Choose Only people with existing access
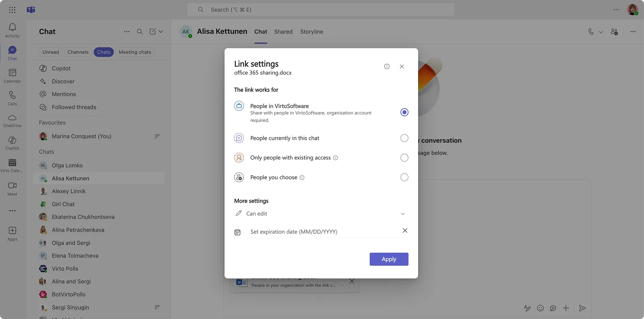The height and width of the screenshot is (319, 644). click(404, 157)
